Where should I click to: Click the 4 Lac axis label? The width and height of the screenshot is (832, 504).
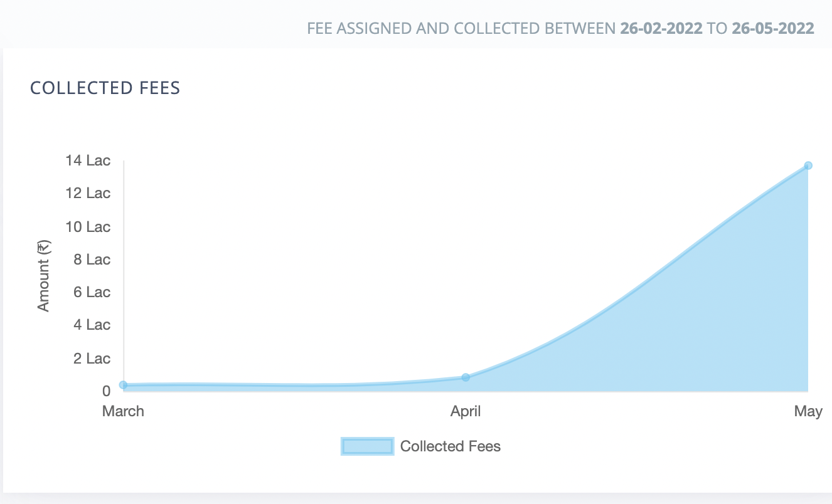(x=92, y=325)
